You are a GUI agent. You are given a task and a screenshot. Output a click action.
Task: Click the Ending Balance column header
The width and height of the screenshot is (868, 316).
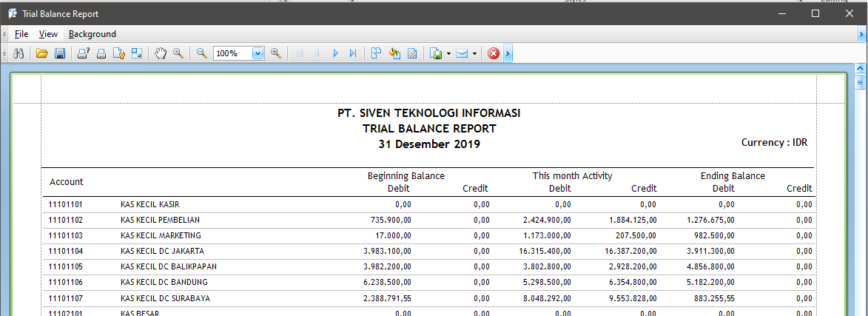tap(733, 176)
